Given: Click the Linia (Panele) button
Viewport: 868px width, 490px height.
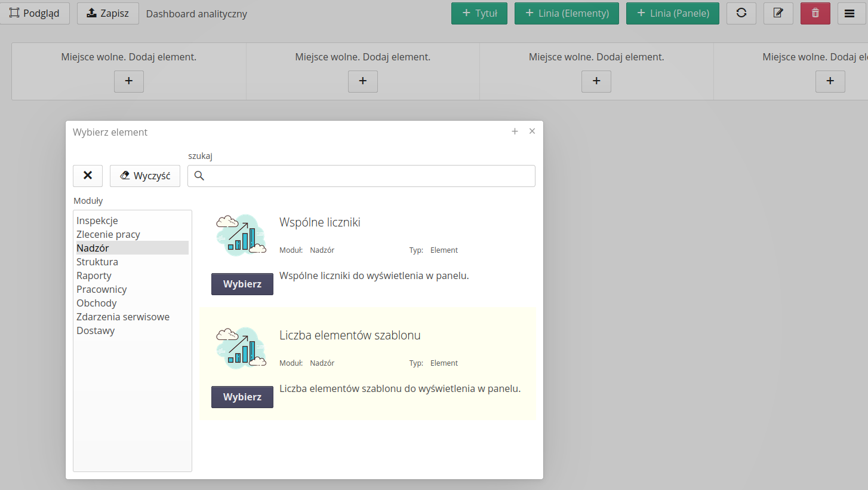Looking at the screenshot, I should tap(672, 13).
